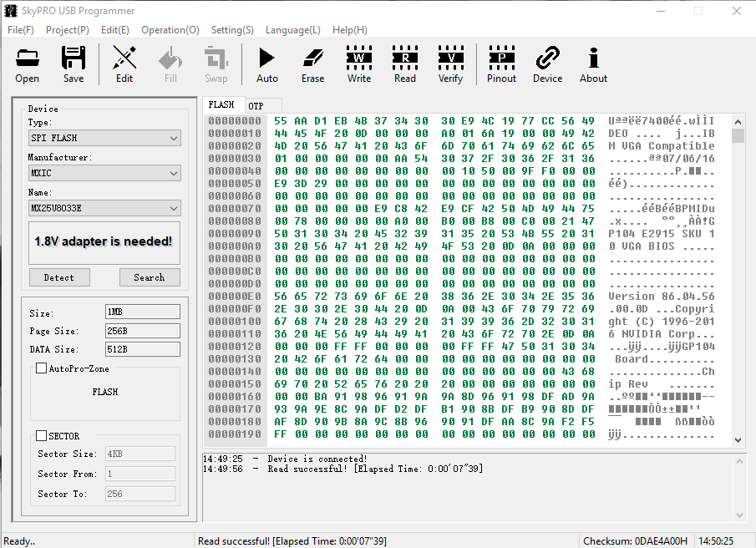Image resolution: width=756 pixels, height=548 pixels.
Task: Click the log panel scroll down arrow
Action: click(x=739, y=515)
